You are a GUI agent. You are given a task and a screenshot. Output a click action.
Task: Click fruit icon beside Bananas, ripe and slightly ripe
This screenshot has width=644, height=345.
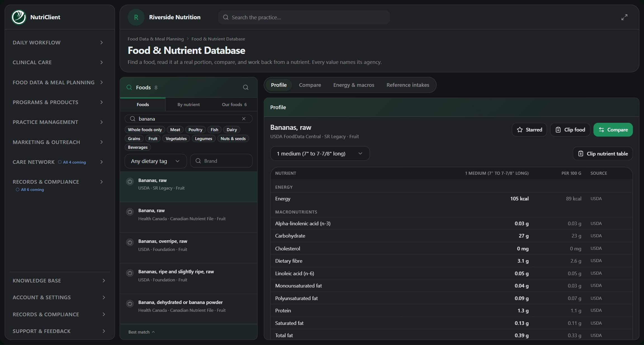click(130, 273)
